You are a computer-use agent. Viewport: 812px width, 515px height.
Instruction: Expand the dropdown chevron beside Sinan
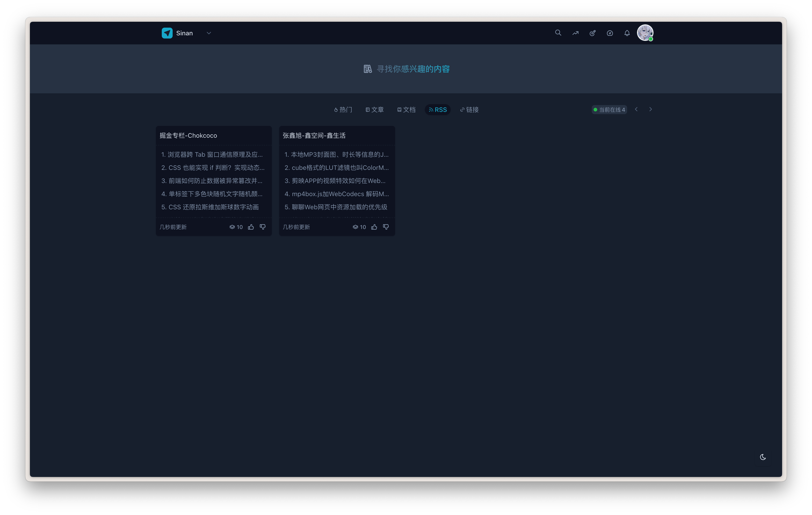tap(209, 33)
